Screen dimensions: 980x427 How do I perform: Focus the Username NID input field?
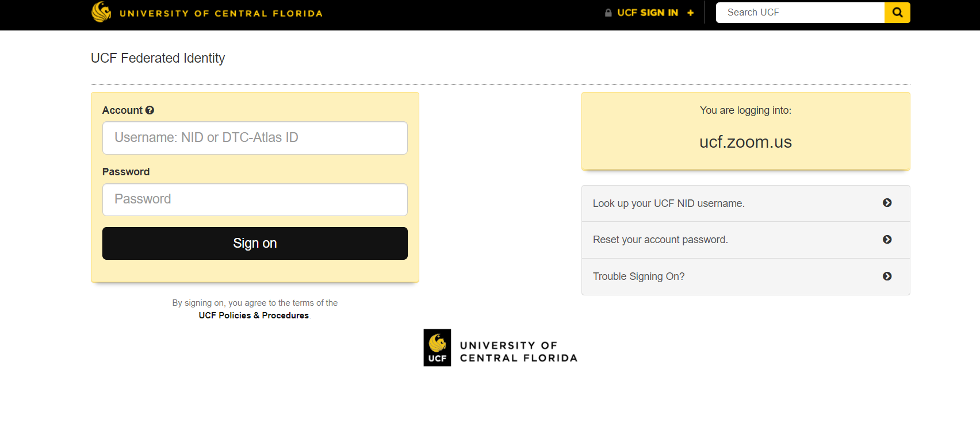click(x=255, y=138)
